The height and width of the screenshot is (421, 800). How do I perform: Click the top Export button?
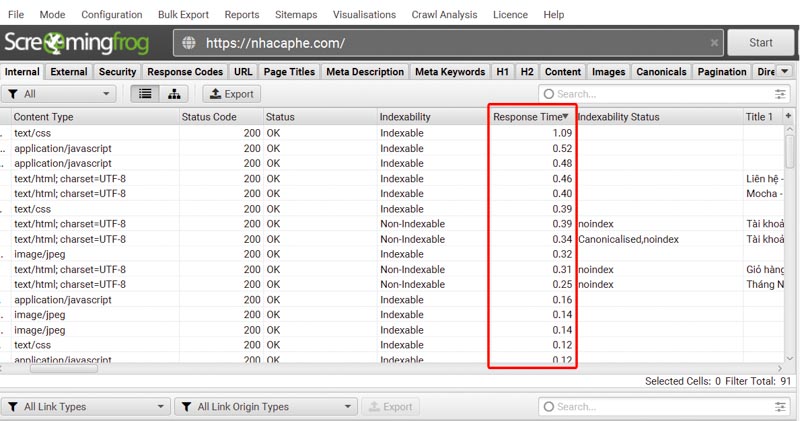(231, 94)
